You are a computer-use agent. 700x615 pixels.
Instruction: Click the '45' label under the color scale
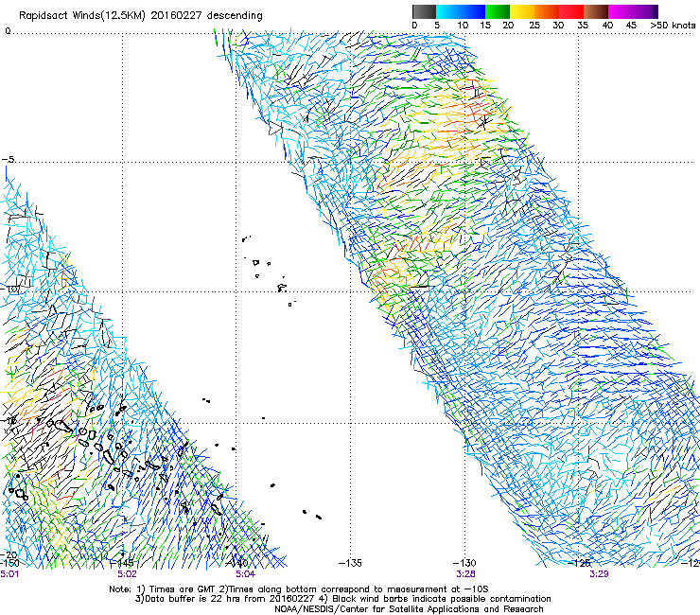point(631,25)
